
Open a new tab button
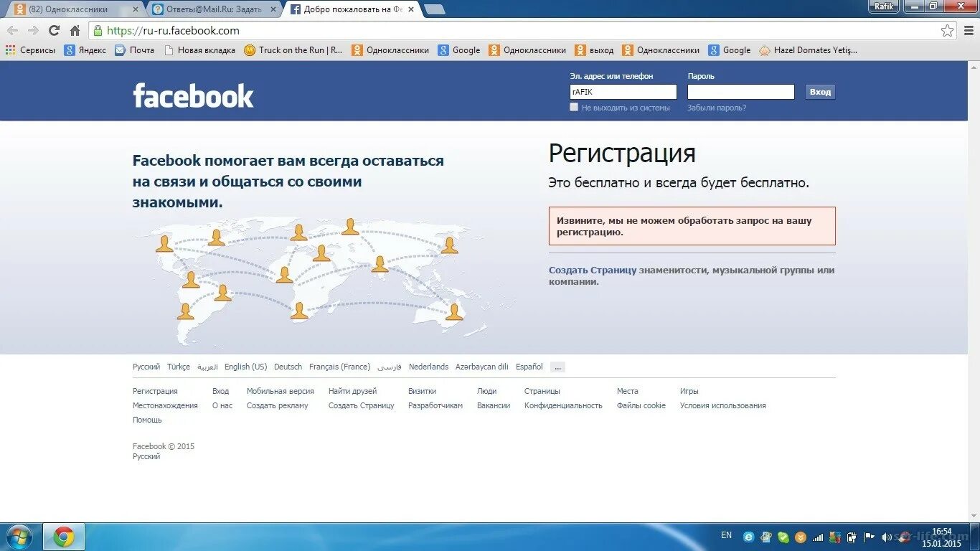(x=434, y=9)
